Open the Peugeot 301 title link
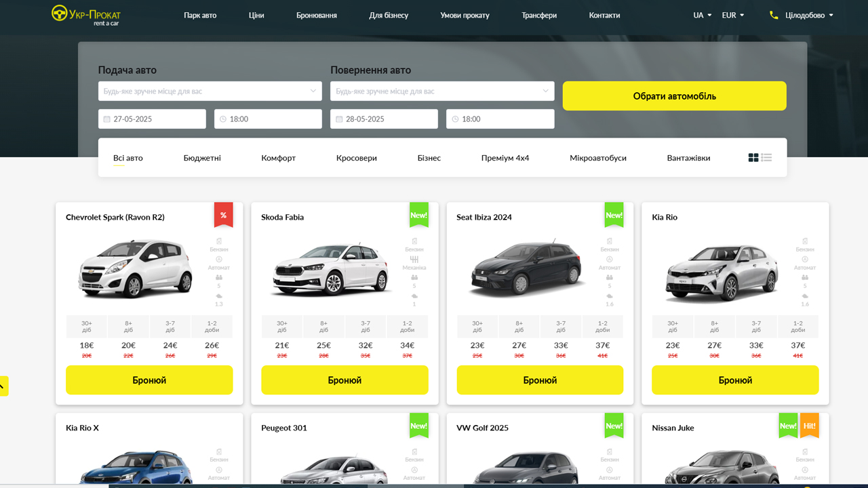This screenshot has height=488, width=868. point(284,428)
